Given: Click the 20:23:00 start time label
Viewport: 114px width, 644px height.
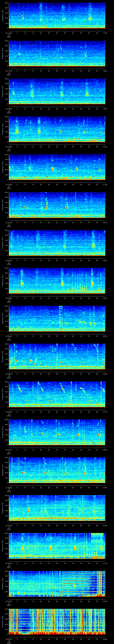Looking at the screenshot, I should tap(9, 298).
